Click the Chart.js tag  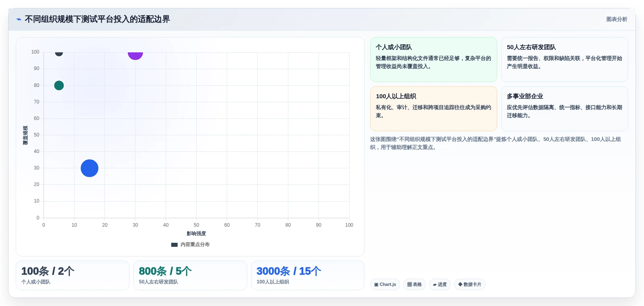(x=385, y=284)
